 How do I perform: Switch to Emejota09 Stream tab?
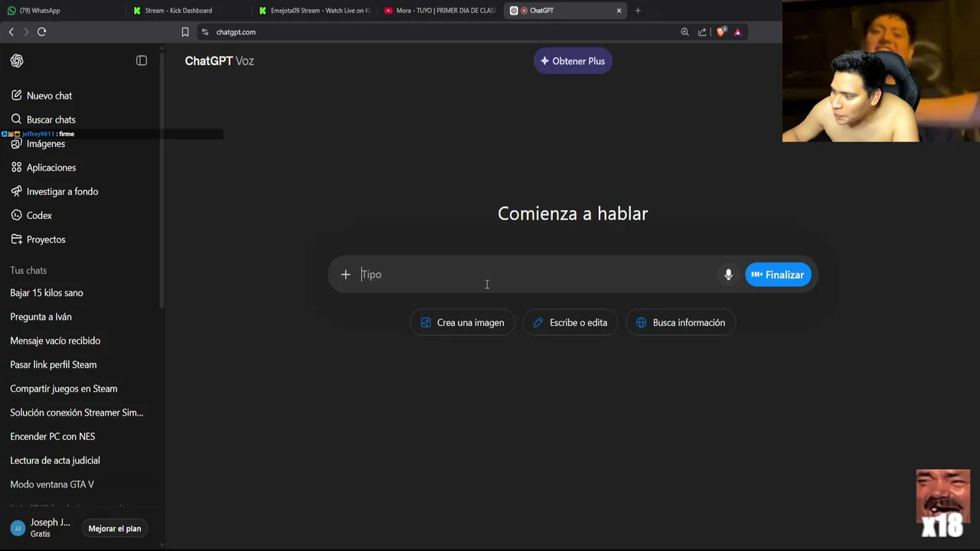[x=314, y=11]
